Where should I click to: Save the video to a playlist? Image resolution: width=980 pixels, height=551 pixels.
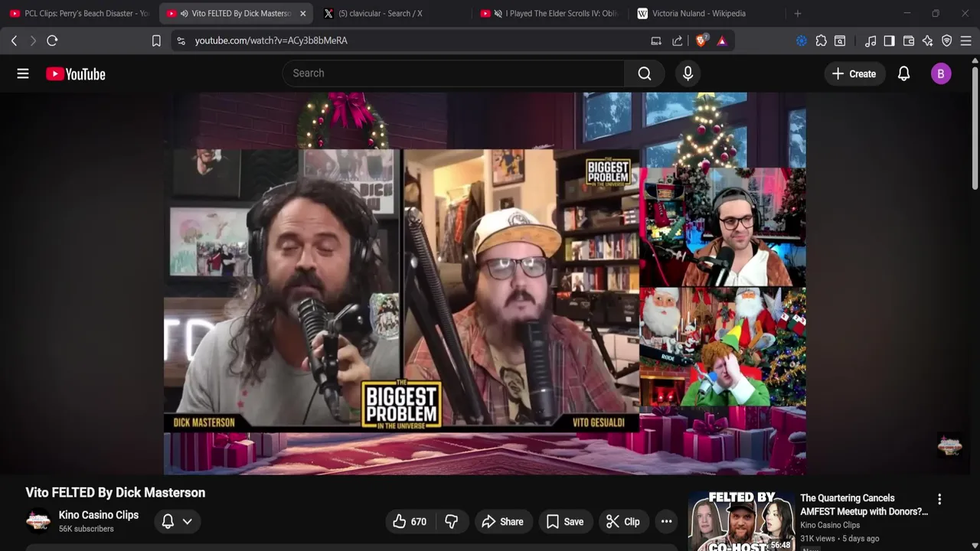tap(565, 522)
